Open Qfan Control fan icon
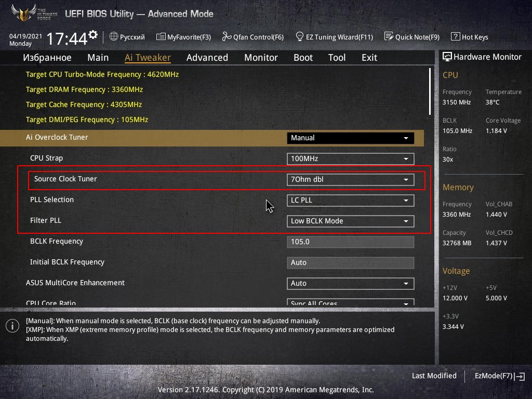Image resolution: width=532 pixels, height=399 pixels. pos(227,36)
